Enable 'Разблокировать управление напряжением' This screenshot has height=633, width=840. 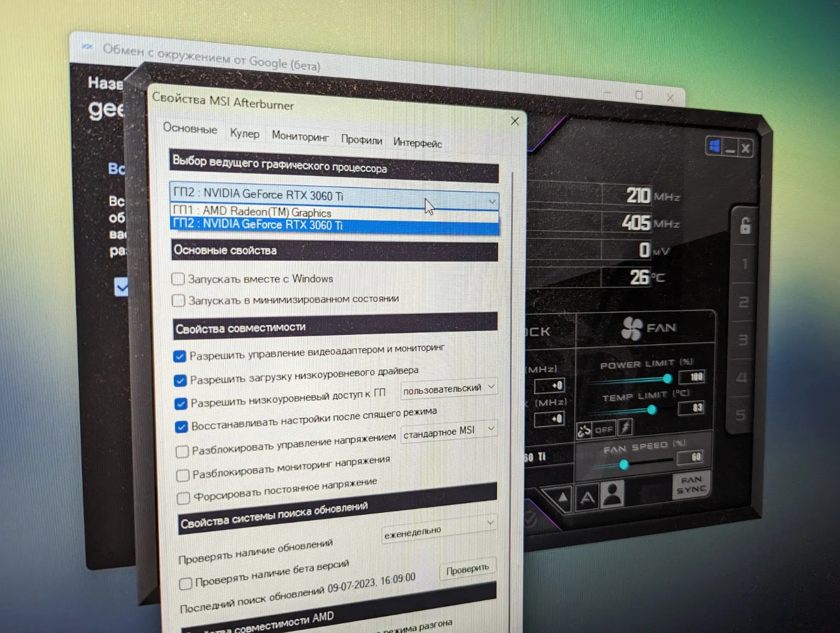point(182,451)
